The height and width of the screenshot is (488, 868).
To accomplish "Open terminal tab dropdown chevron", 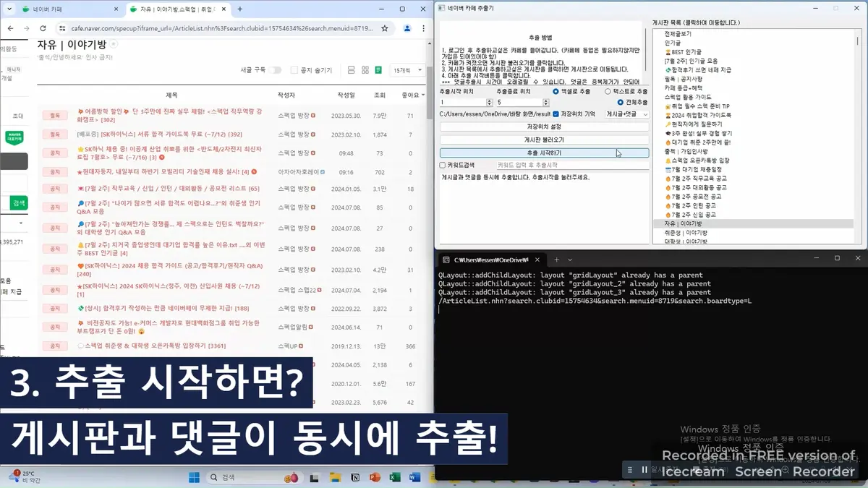I will point(571,260).
